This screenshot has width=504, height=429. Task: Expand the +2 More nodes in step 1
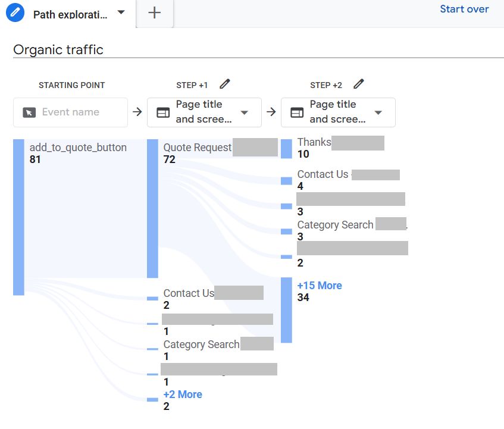click(183, 394)
